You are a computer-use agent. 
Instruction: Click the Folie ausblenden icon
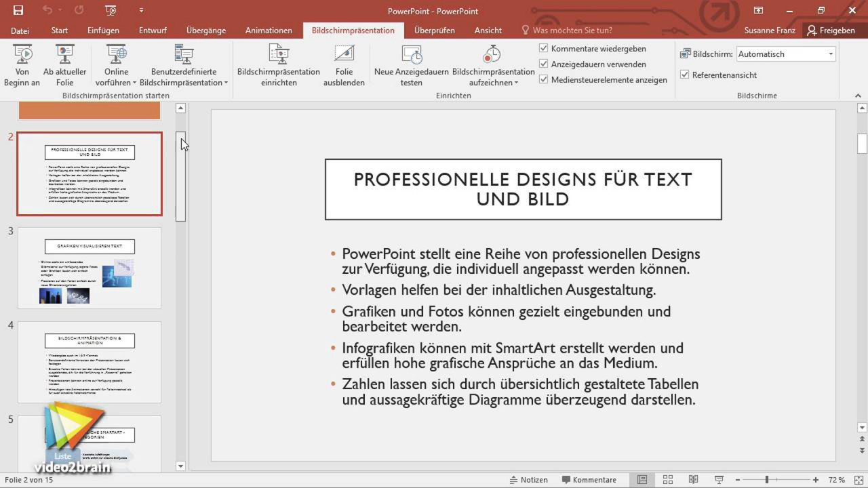pos(344,56)
